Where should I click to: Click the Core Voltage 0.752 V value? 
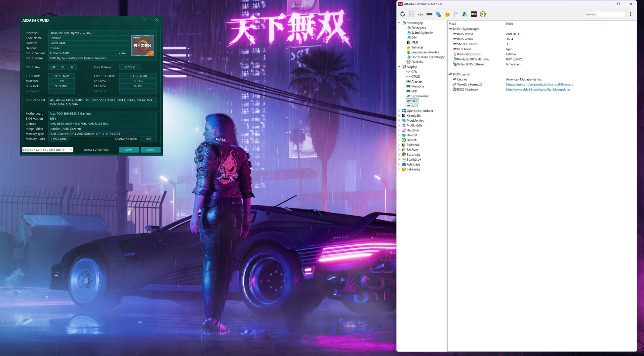[x=130, y=67]
